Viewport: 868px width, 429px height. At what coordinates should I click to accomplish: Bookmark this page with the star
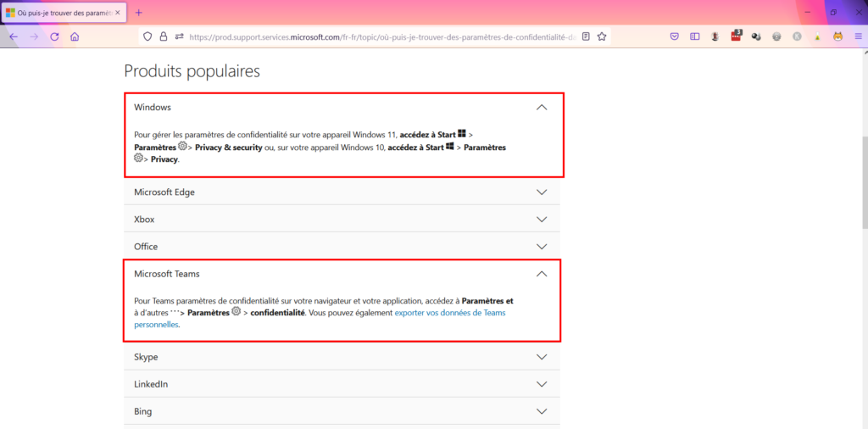pos(602,37)
